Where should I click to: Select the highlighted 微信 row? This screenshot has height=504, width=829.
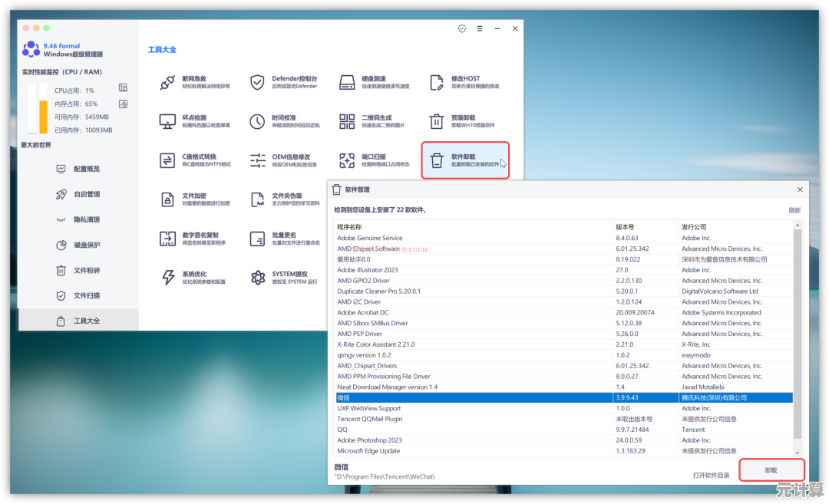point(563,398)
